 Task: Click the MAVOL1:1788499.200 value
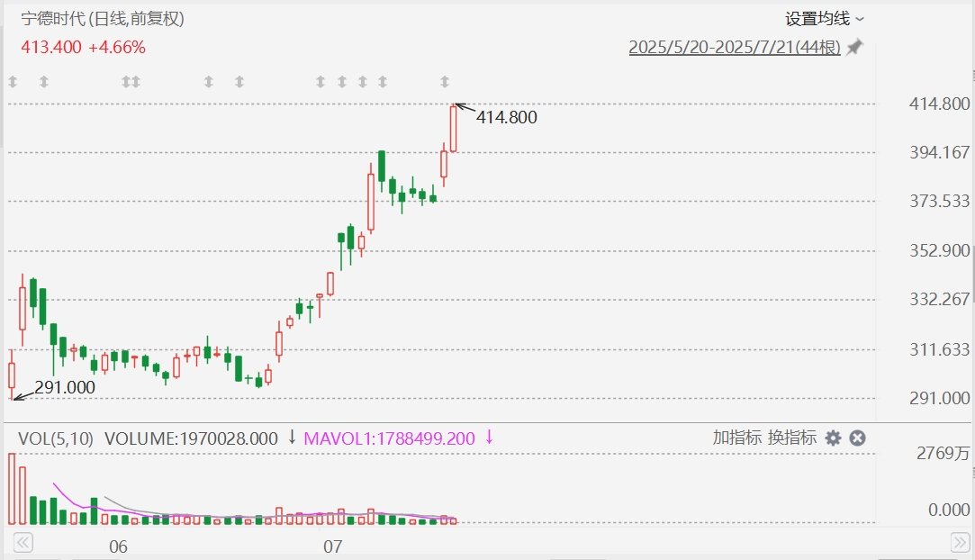pyautogui.click(x=389, y=438)
